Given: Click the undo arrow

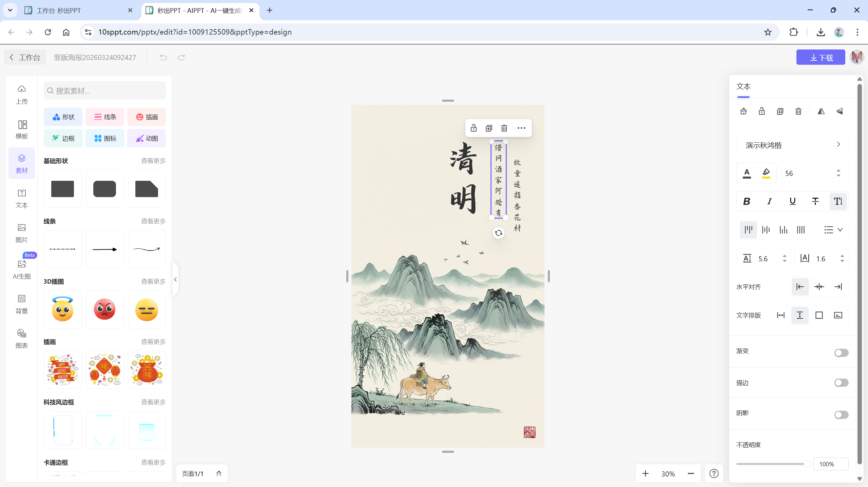Looking at the screenshot, I should [x=163, y=57].
